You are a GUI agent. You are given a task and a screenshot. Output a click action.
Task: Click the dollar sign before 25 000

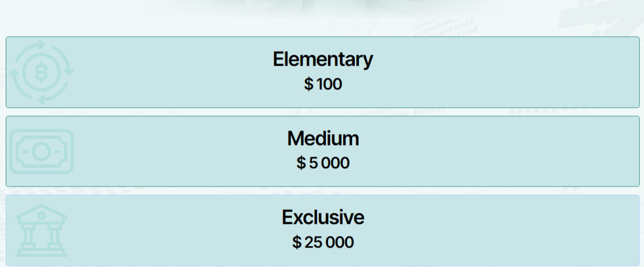tap(297, 242)
